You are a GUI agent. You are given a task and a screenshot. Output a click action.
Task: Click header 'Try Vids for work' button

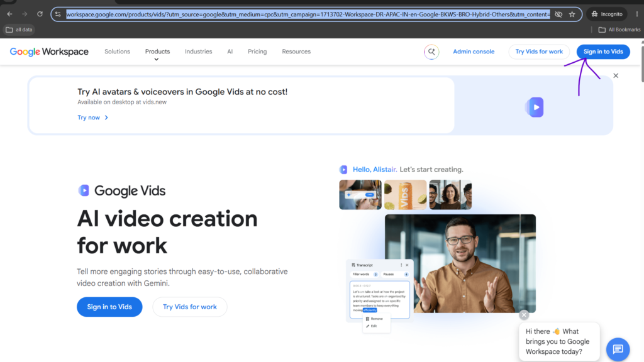(x=539, y=52)
